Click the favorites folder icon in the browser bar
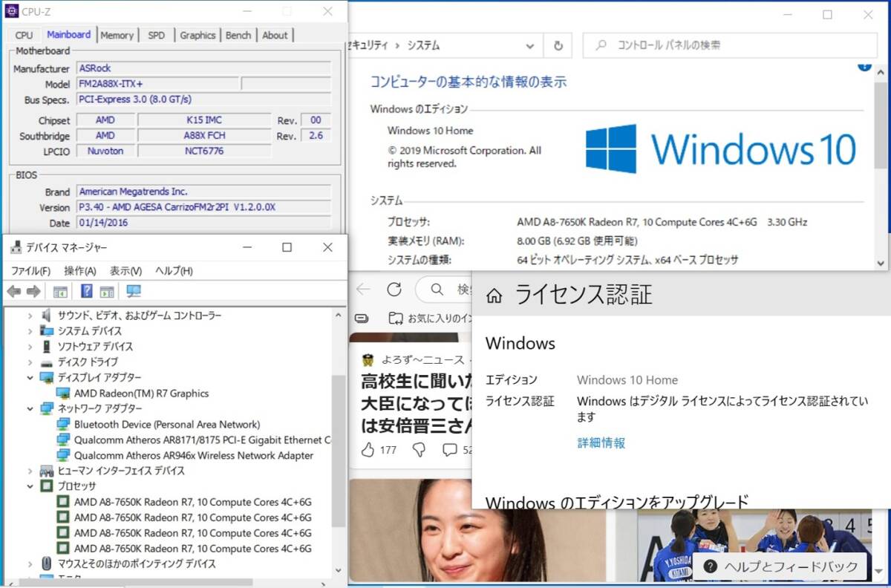Image resolution: width=891 pixels, height=588 pixels. click(x=396, y=318)
